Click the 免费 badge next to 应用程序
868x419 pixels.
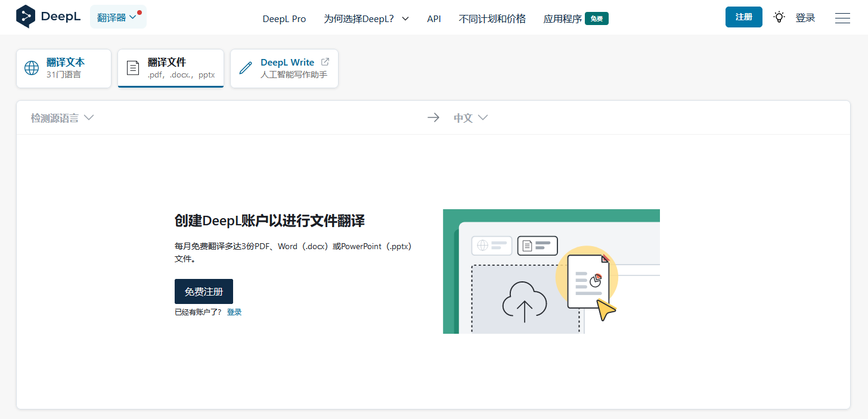click(597, 18)
